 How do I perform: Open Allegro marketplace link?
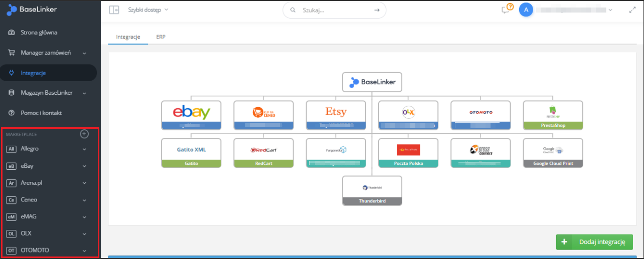coord(30,149)
